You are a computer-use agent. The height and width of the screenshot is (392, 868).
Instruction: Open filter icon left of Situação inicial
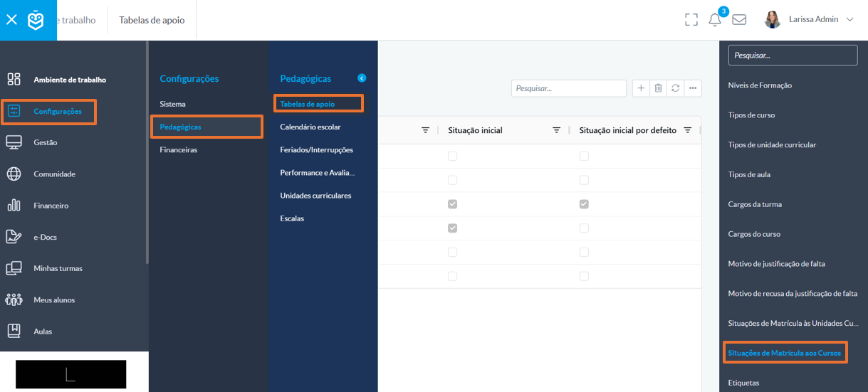pos(425,130)
